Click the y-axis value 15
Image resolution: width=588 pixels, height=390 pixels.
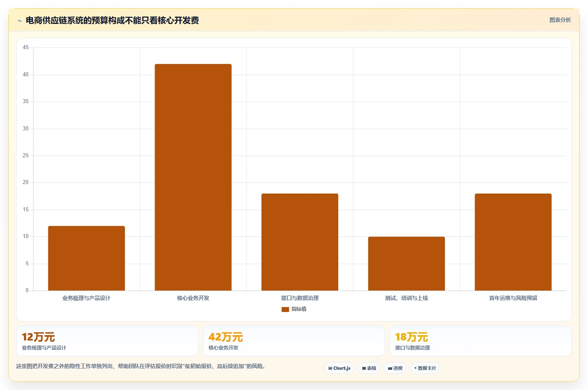pyautogui.click(x=26, y=210)
